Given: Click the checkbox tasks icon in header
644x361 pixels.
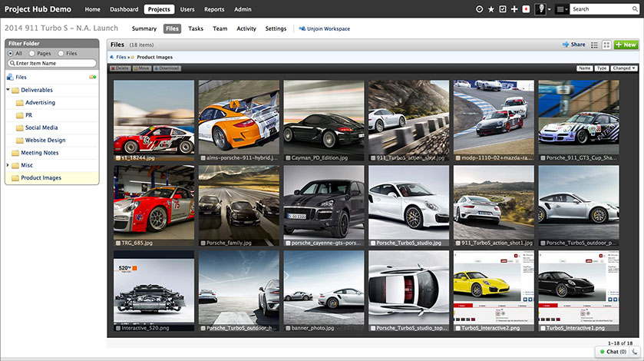Looking at the screenshot, I should [503, 9].
